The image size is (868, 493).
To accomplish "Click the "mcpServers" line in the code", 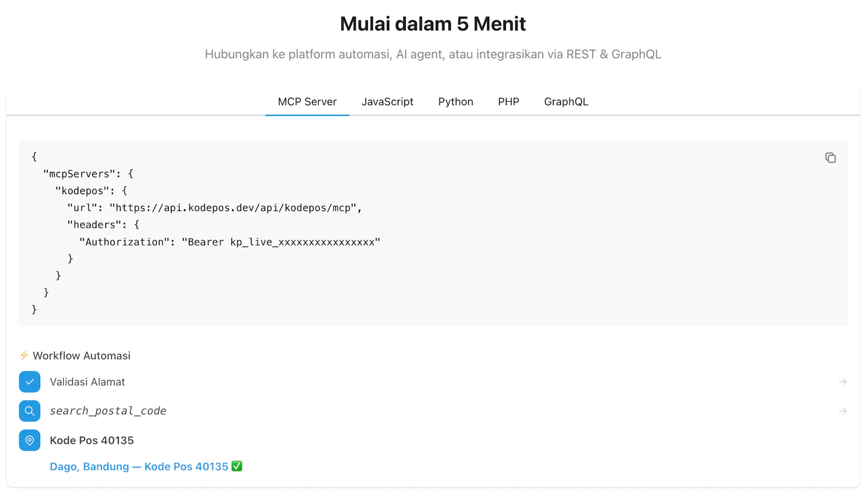I will point(88,174).
